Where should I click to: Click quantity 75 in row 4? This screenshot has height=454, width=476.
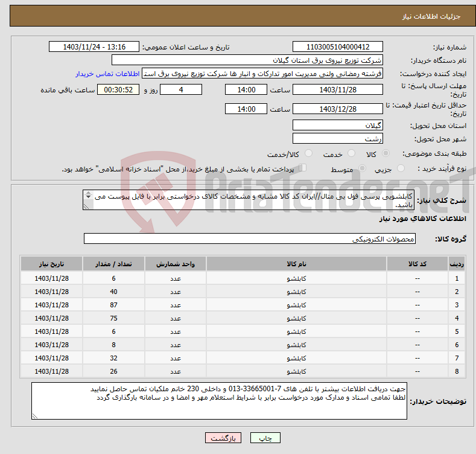113,318
